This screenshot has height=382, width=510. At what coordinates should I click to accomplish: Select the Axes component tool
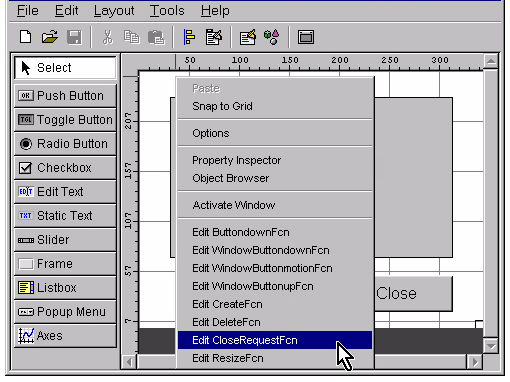coord(65,336)
